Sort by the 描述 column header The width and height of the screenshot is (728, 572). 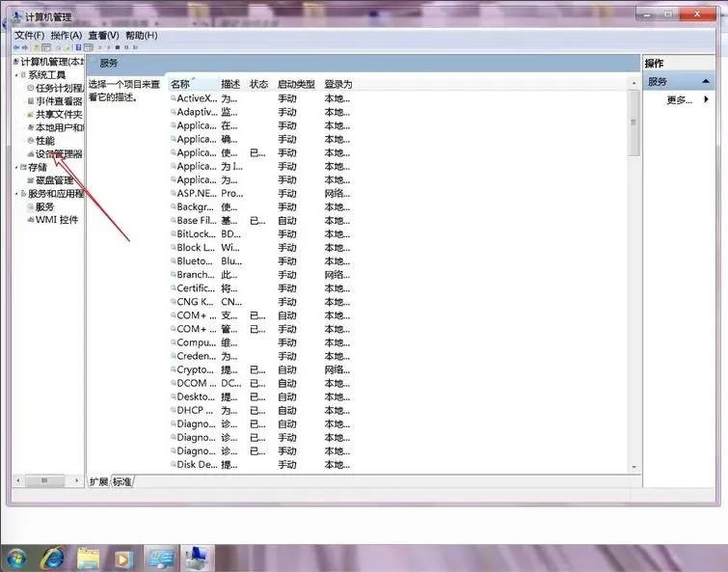230,84
